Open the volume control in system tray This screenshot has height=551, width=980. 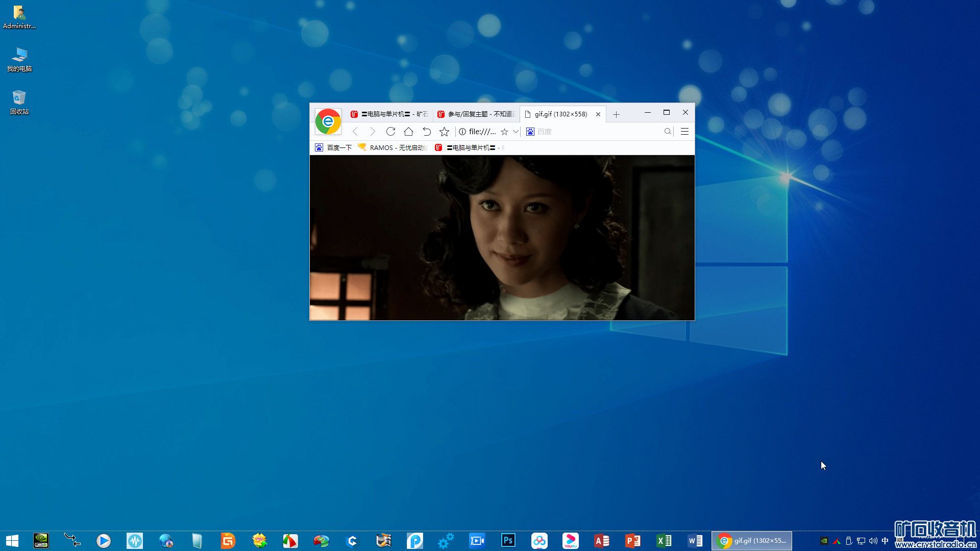click(x=873, y=541)
